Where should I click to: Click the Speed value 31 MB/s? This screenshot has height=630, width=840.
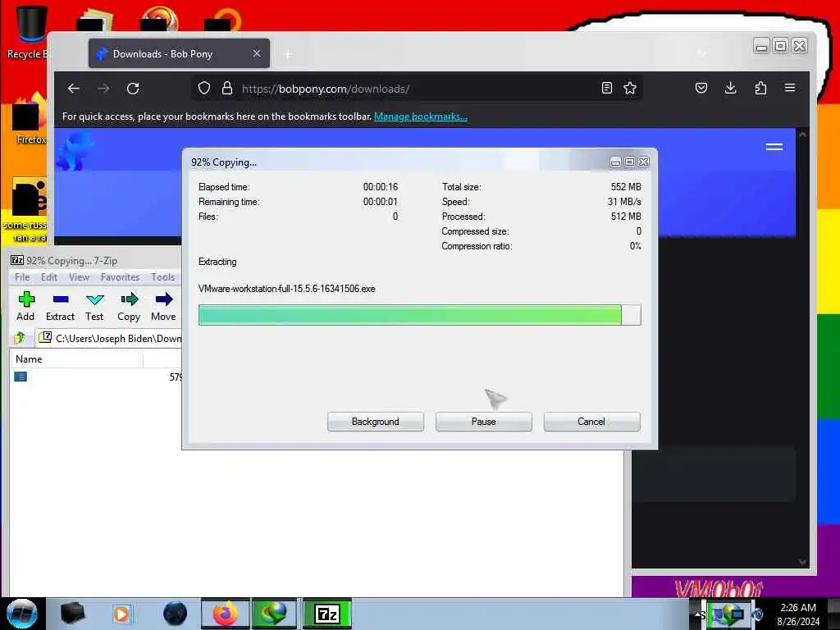(x=624, y=202)
